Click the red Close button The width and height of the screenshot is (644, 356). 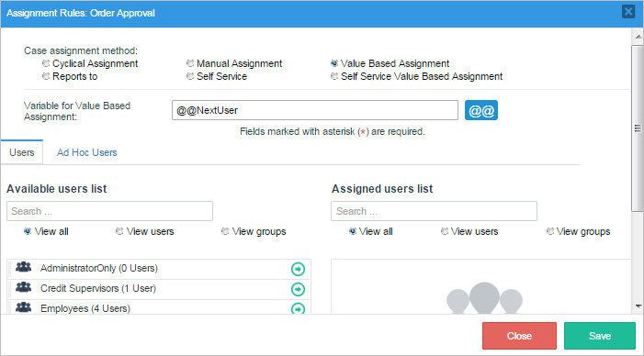click(x=519, y=336)
